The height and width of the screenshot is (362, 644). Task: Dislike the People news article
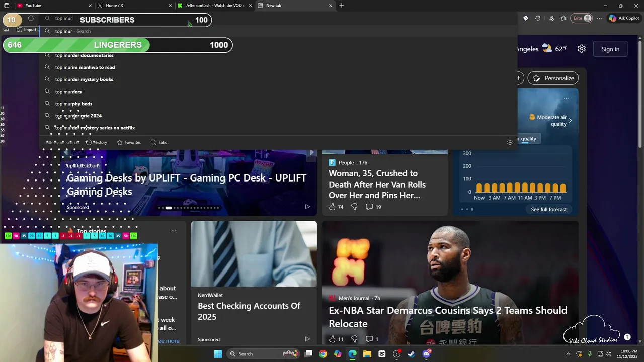point(354,207)
